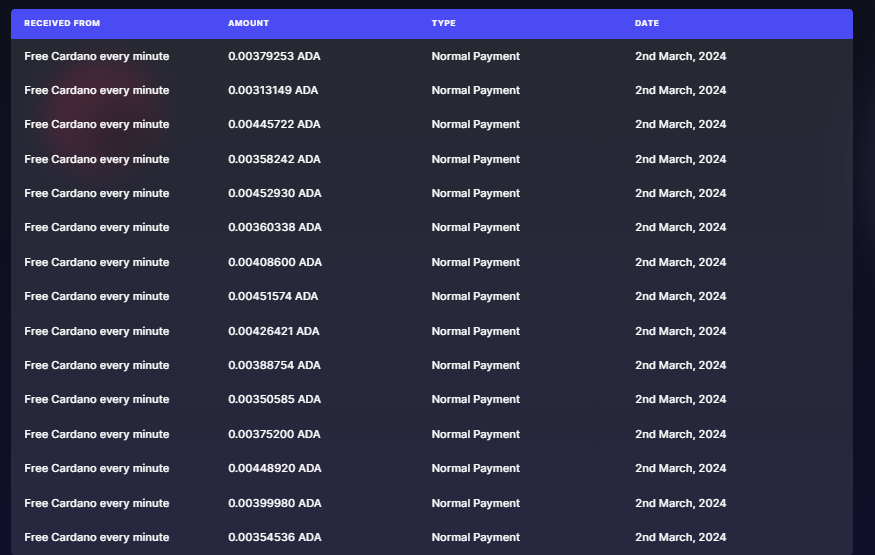Click sender name in the 0.00451574 ADA row
875x555 pixels.
(97, 297)
